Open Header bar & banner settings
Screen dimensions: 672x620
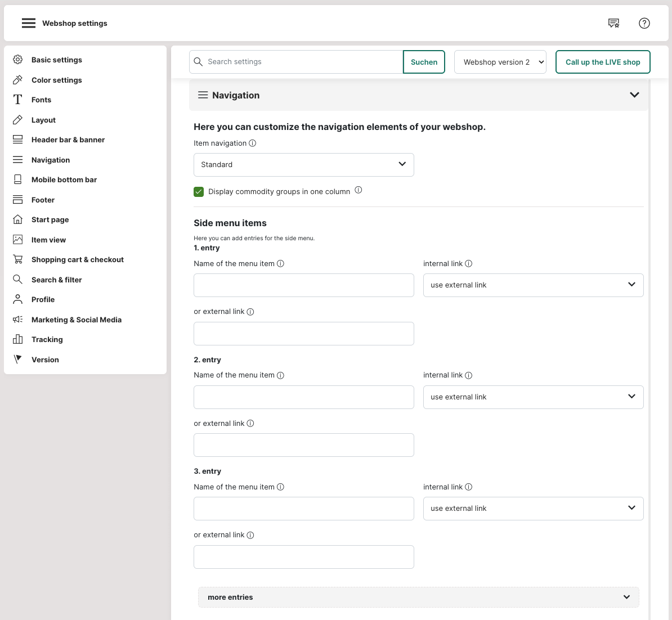68,140
